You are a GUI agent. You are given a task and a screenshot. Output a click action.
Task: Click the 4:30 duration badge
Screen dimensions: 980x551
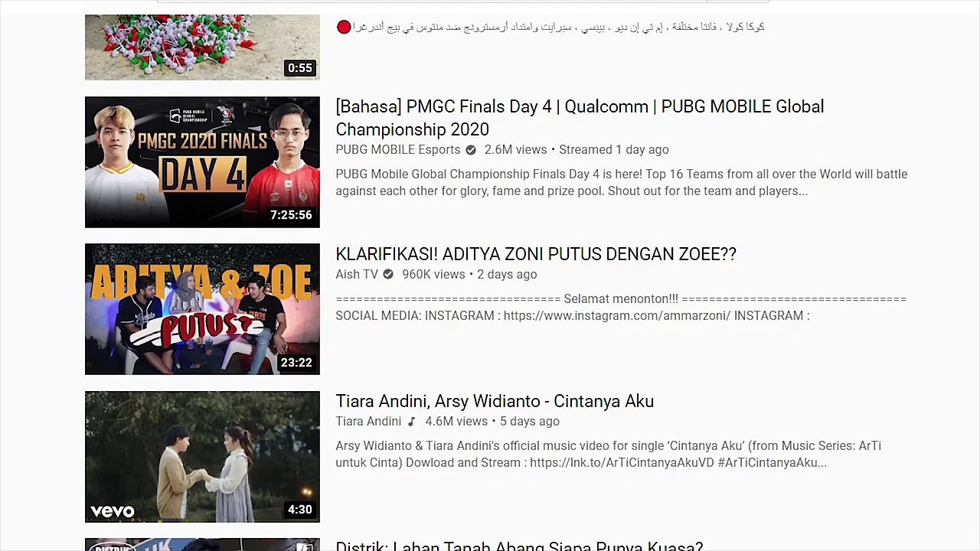click(x=299, y=510)
